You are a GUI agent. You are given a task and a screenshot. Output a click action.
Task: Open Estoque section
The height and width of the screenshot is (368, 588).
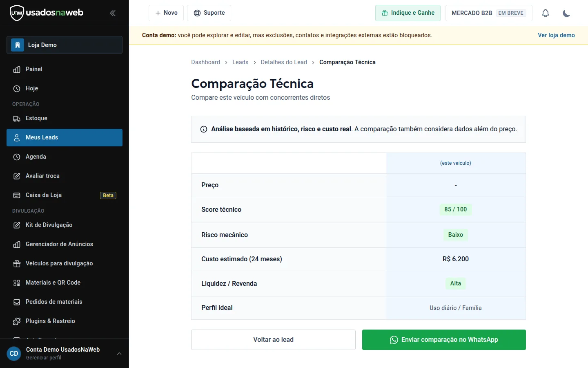(x=65, y=118)
